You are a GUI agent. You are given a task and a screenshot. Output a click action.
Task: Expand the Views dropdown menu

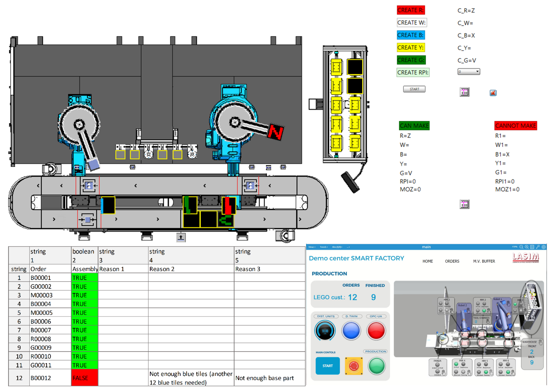point(312,247)
